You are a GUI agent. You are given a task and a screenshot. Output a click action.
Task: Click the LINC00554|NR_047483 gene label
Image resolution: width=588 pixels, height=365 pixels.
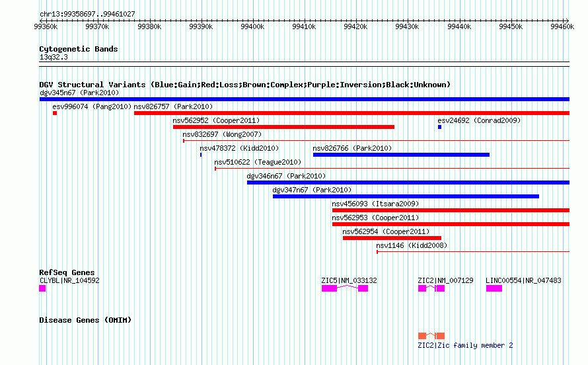tap(523, 280)
